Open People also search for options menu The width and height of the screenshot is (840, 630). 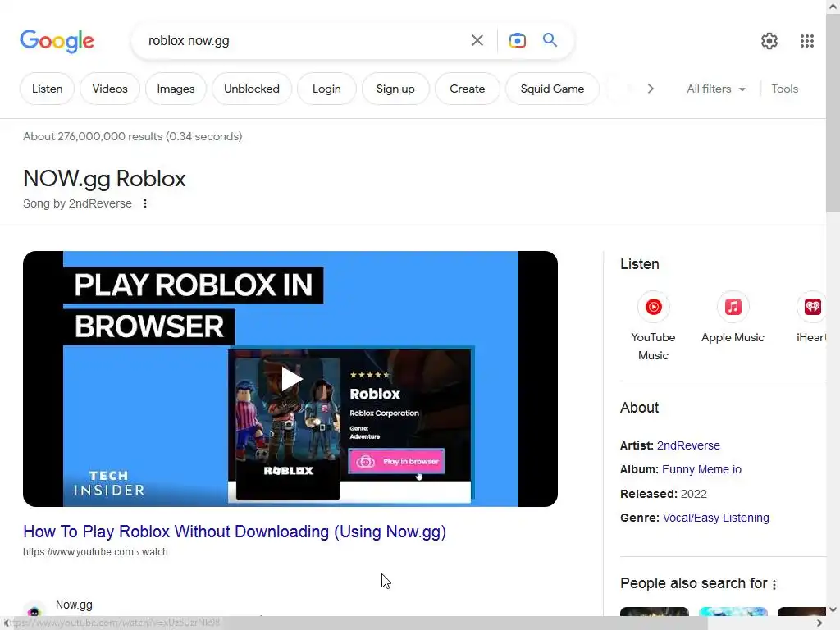(x=774, y=584)
